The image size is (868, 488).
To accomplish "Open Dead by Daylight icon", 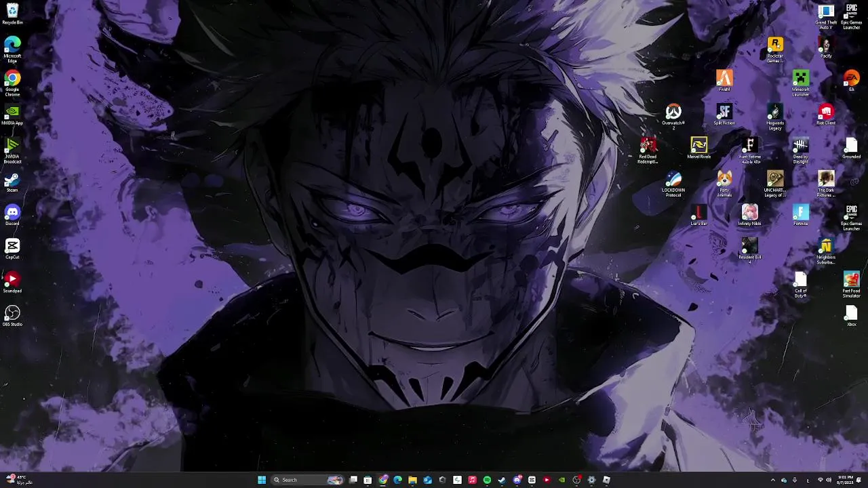I will pos(801,150).
